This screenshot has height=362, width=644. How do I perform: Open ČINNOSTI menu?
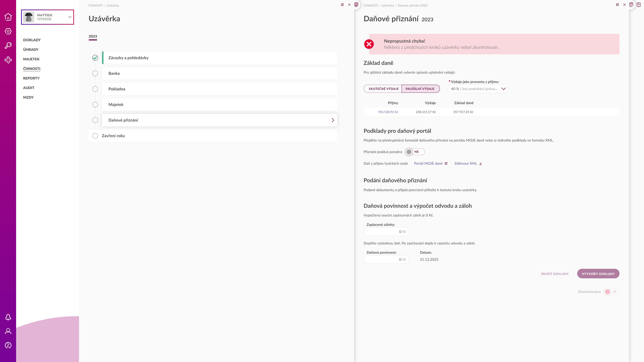[x=32, y=68]
